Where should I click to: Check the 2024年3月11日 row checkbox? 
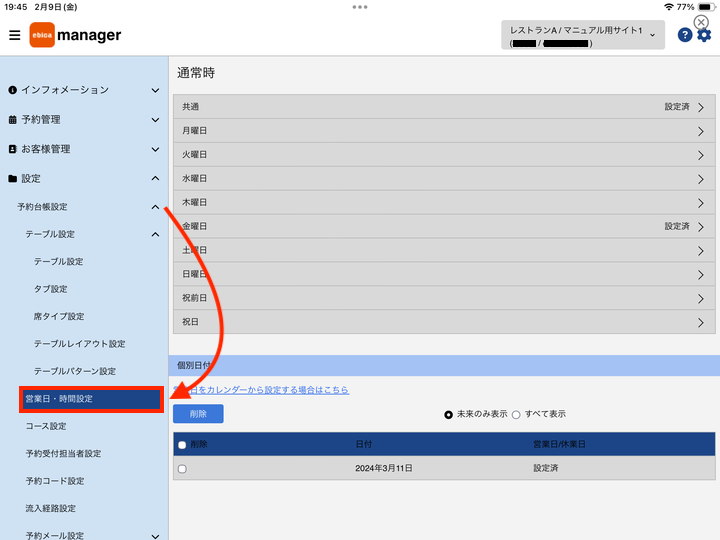coord(182,469)
